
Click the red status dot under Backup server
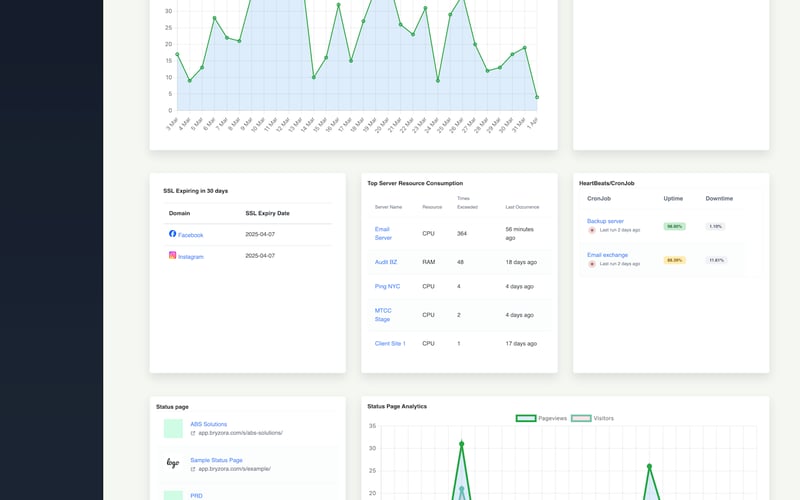click(592, 230)
